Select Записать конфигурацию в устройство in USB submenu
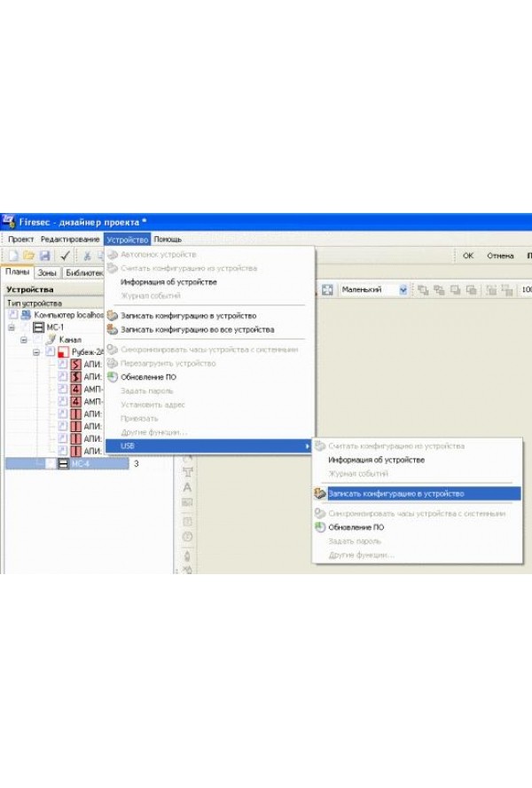Image resolution: width=532 pixels, height=788 pixels. pyautogui.click(x=395, y=493)
